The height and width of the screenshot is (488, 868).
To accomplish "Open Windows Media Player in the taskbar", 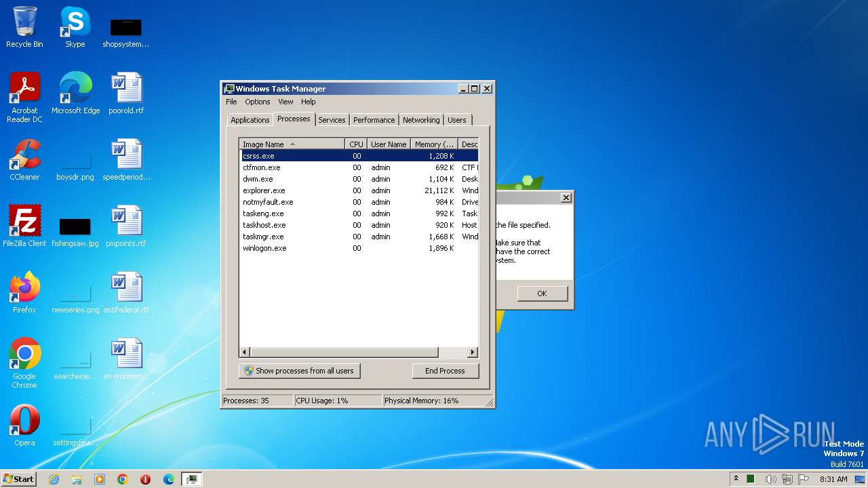I will (100, 479).
